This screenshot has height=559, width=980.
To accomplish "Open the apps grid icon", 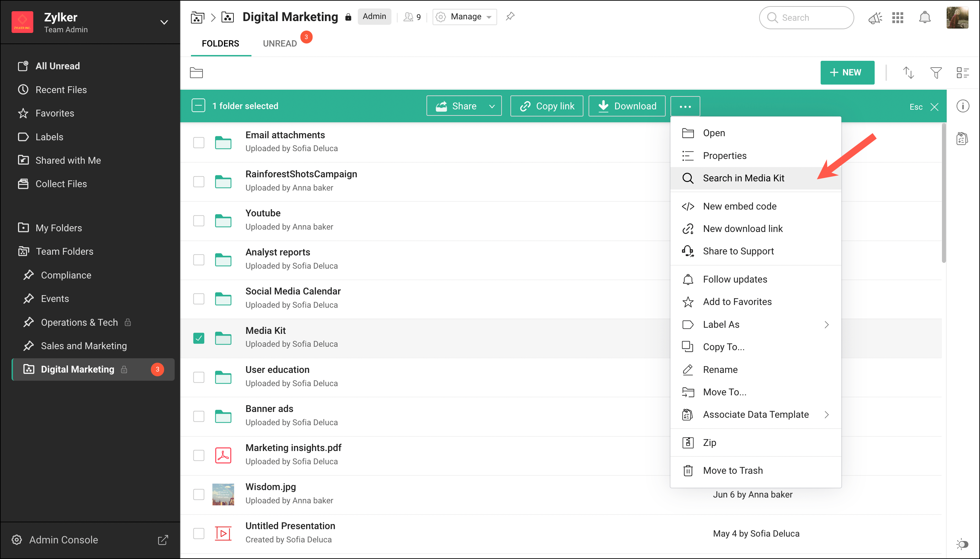I will (897, 18).
